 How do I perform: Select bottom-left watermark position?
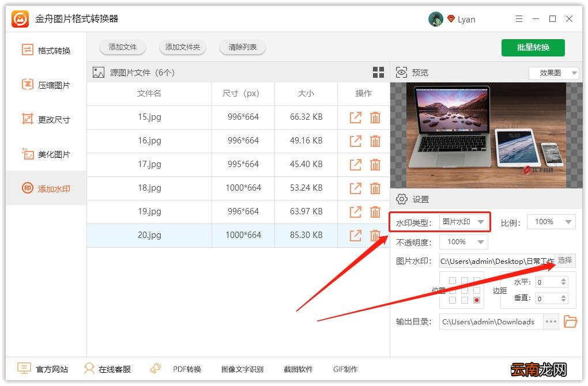coord(453,300)
